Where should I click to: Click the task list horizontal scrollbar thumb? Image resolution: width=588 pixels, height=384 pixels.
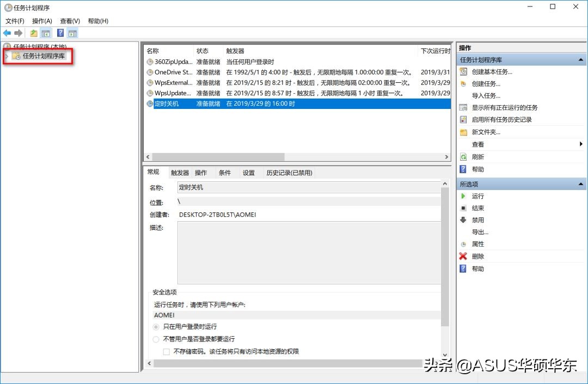pos(218,157)
